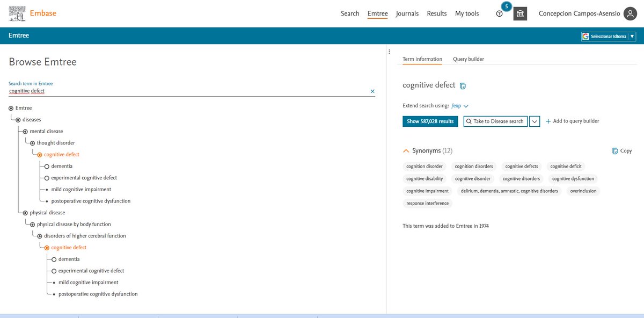Click the cognitive disorders synonym chip
This screenshot has height=318, width=644.
pos(521,179)
